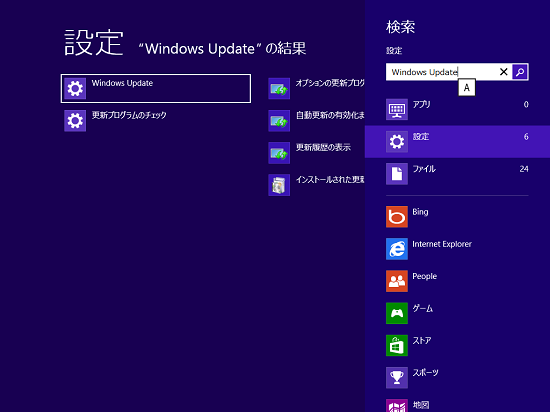Select the 設定 search category
This screenshot has width=550, height=412.
[x=457, y=142]
